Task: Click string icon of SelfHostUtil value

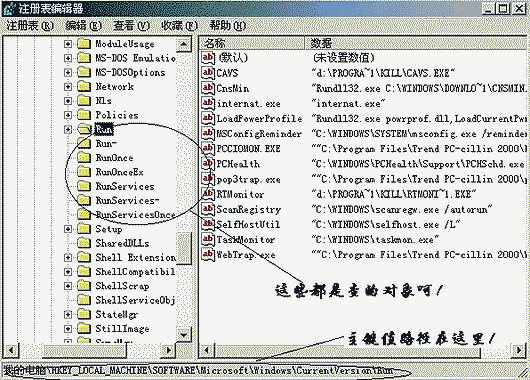Action: tap(208, 224)
